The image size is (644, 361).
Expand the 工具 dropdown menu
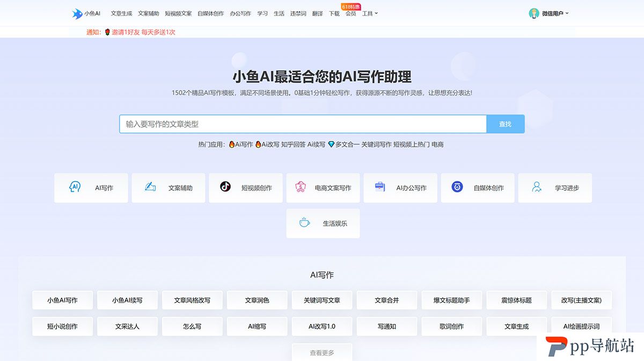(x=370, y=13)
